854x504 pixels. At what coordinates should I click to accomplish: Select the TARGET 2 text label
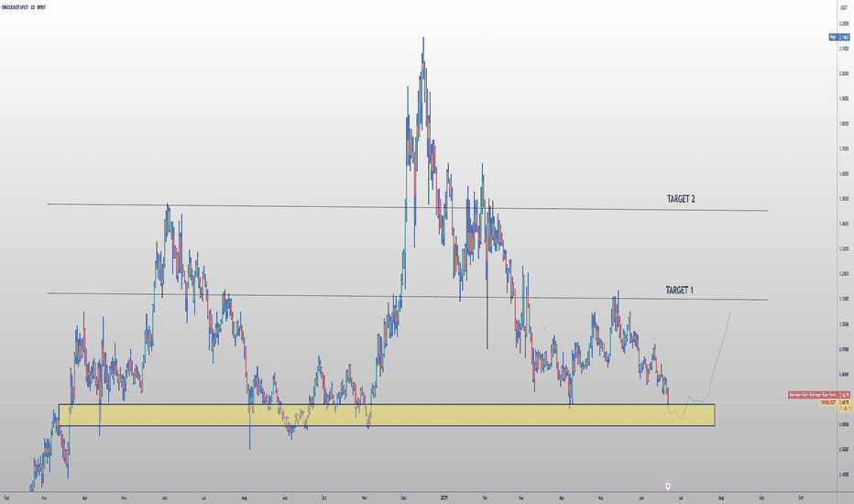click(x=681, y=199)
